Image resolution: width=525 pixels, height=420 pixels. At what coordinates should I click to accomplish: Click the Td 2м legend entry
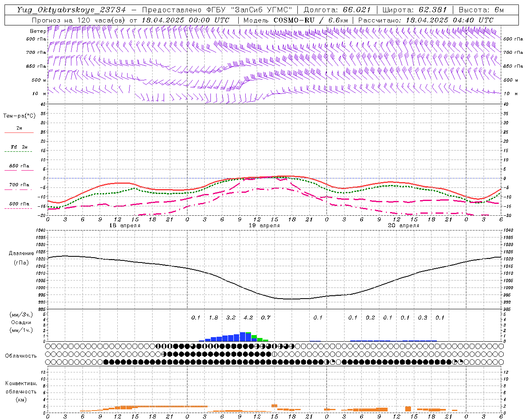click(x=19, y=147)
